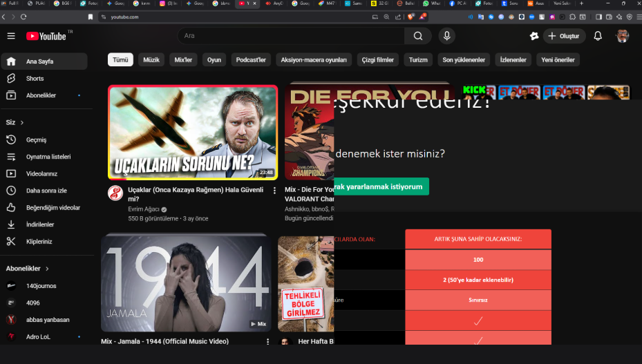Go back with the browser back arrow
Viewport: 642px width, 364px height.
(x=3, y=17)
